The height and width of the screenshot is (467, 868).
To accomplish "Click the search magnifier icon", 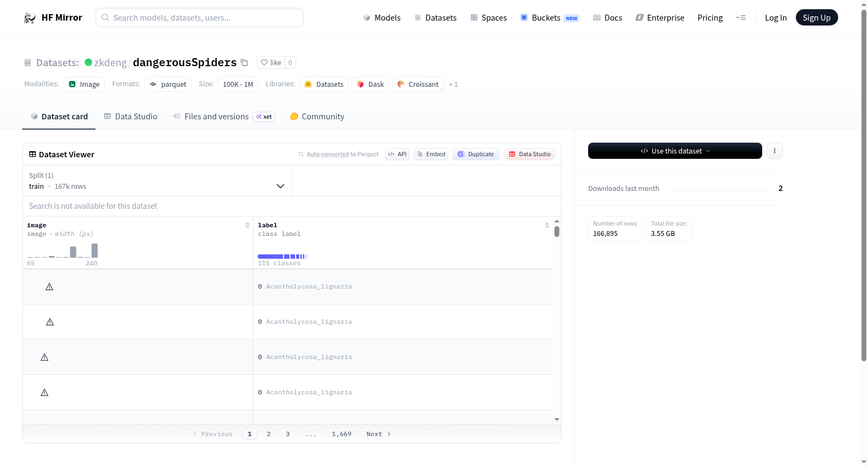I will [105, 17].
